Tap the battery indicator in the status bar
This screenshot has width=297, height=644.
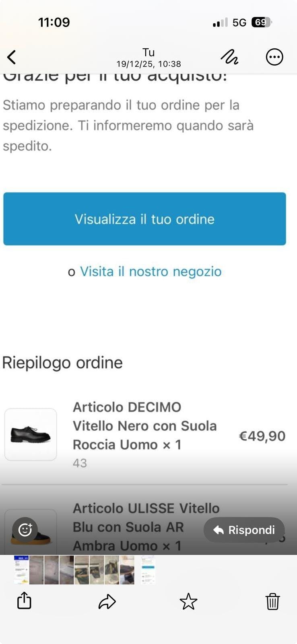(x=261, y=23)
